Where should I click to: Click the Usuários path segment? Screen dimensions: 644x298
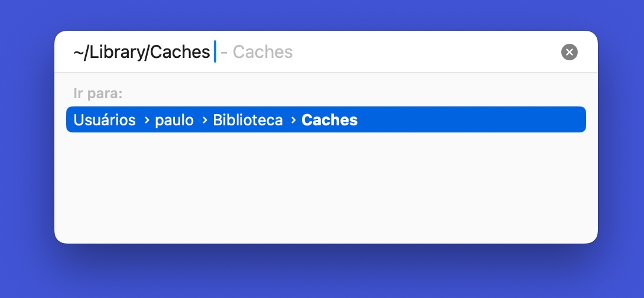(105, 120)
